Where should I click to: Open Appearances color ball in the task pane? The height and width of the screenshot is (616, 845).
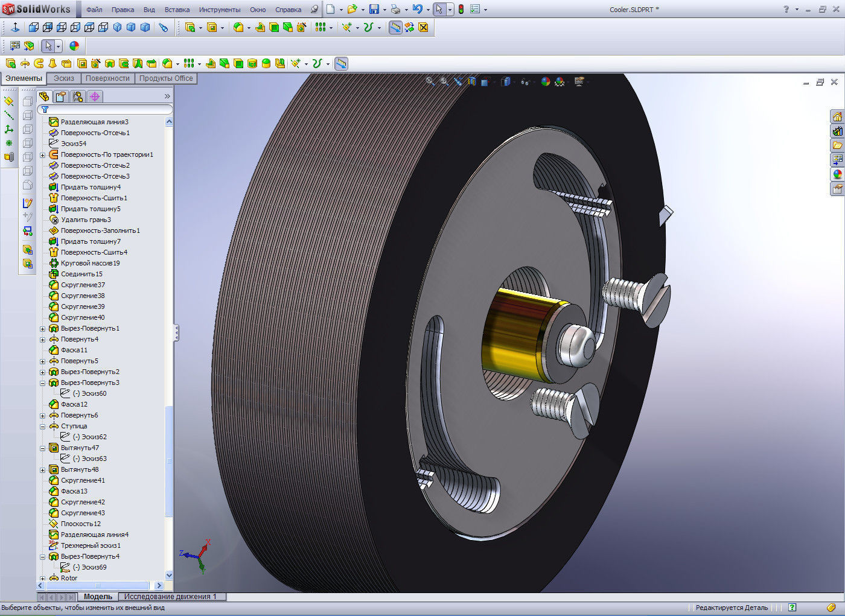(837, 174)
